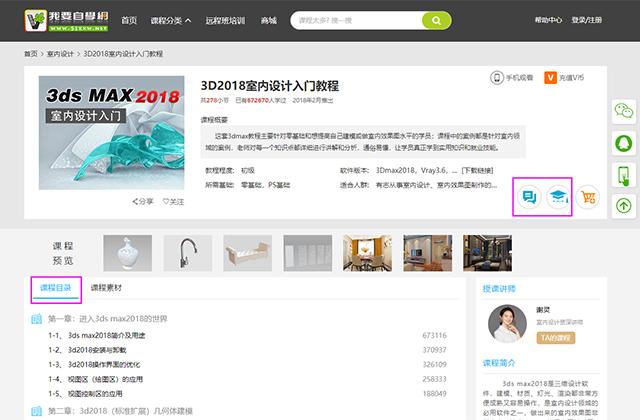
Task: Click the TA的课程 button
Action: click(556, 338)
